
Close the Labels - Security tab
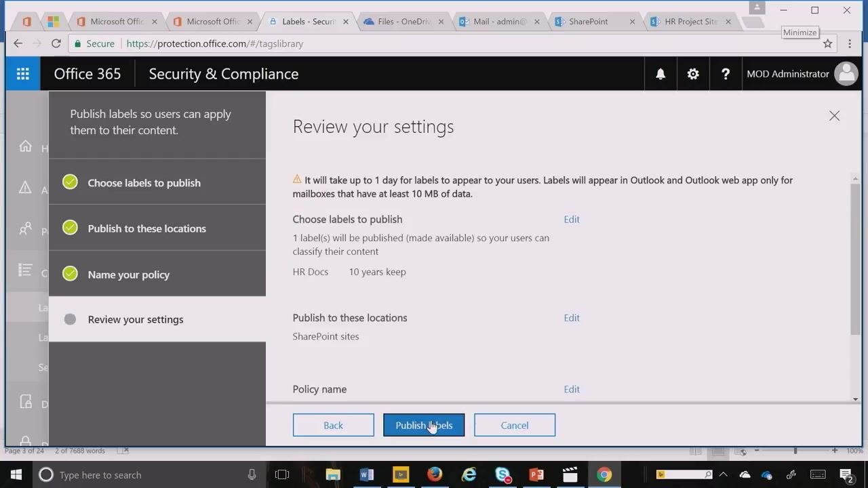click(346, 22)
